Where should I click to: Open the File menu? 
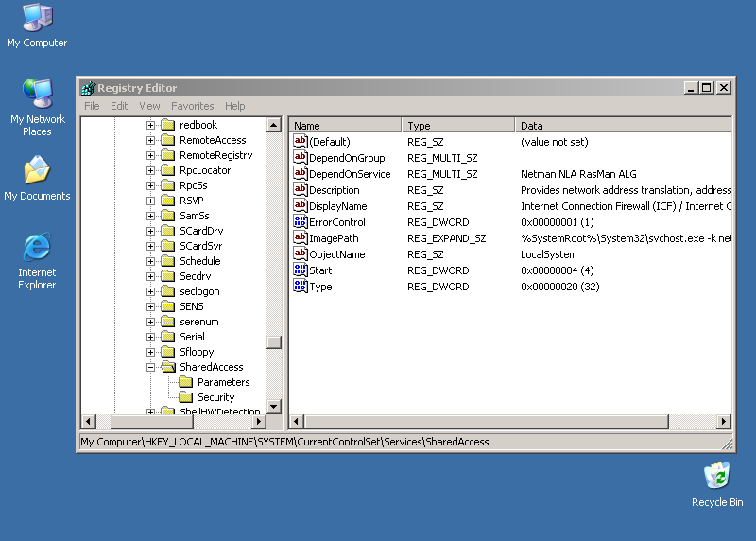tap(92, 106)
